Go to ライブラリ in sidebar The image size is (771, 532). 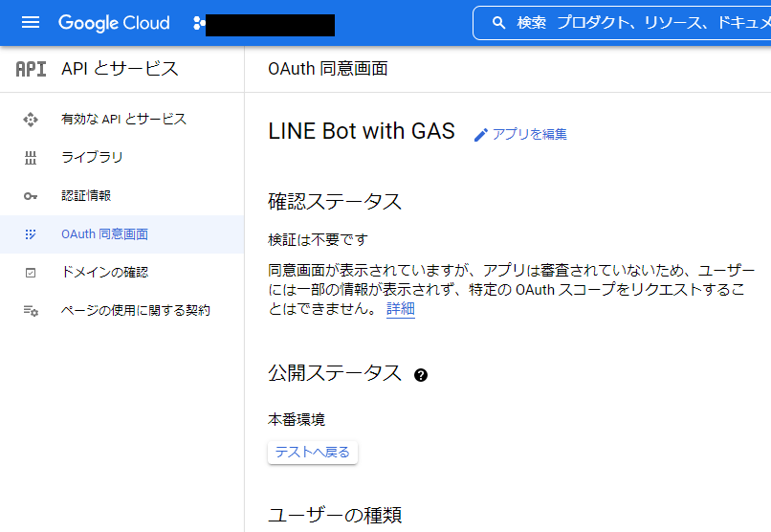point(121,157)
